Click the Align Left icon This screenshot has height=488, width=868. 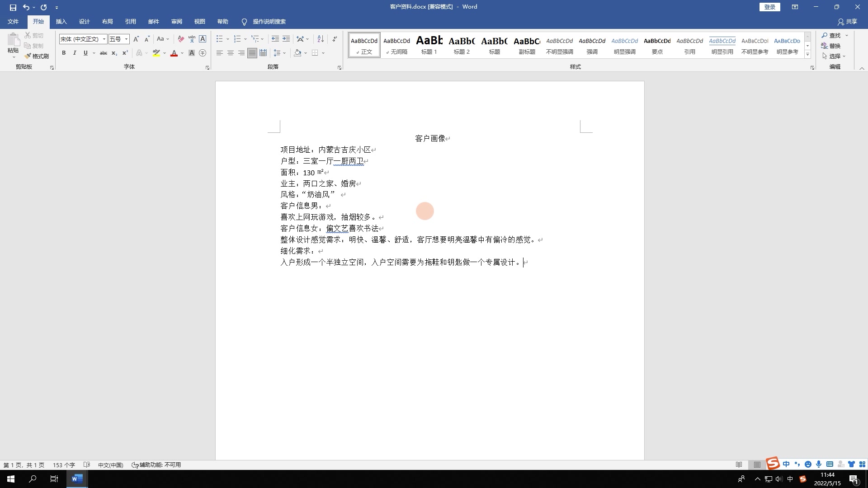click(x=220, y=53)
